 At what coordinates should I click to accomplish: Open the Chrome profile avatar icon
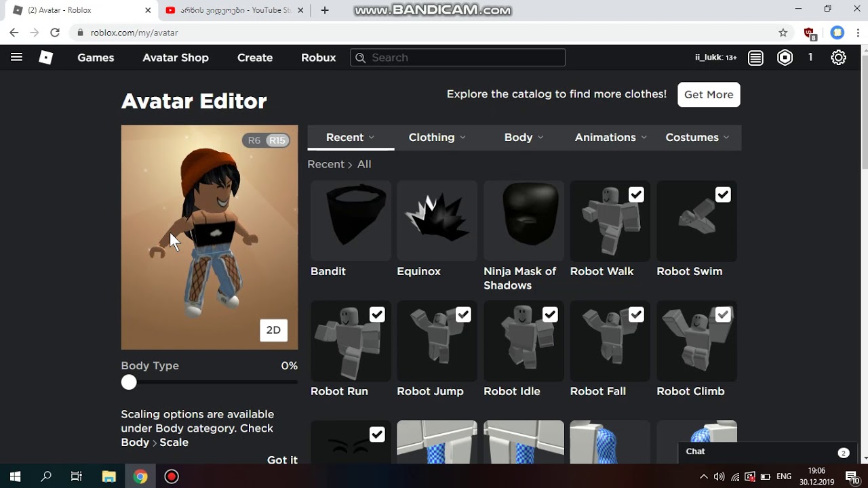point(837,33)
